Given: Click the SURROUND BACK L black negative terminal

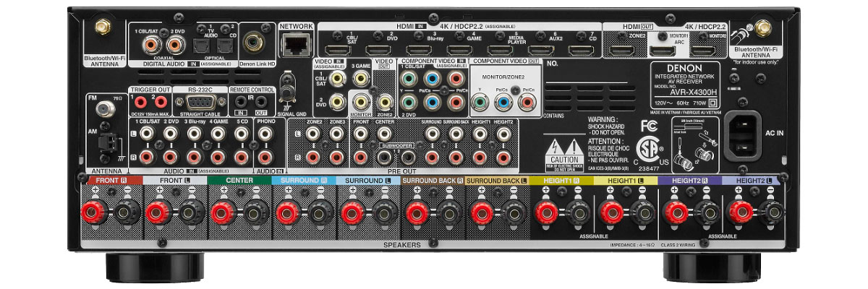Looking at the screenshot, I should [x=514, y=213].
